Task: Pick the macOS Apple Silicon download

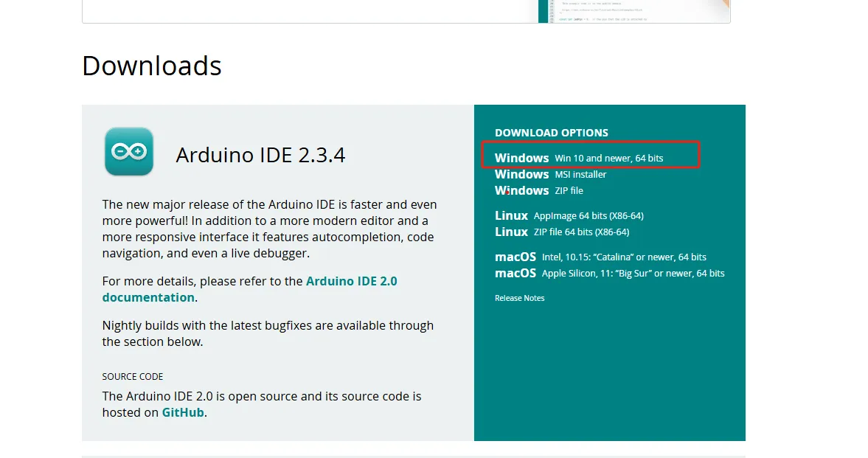Action: tap(609, 274)
